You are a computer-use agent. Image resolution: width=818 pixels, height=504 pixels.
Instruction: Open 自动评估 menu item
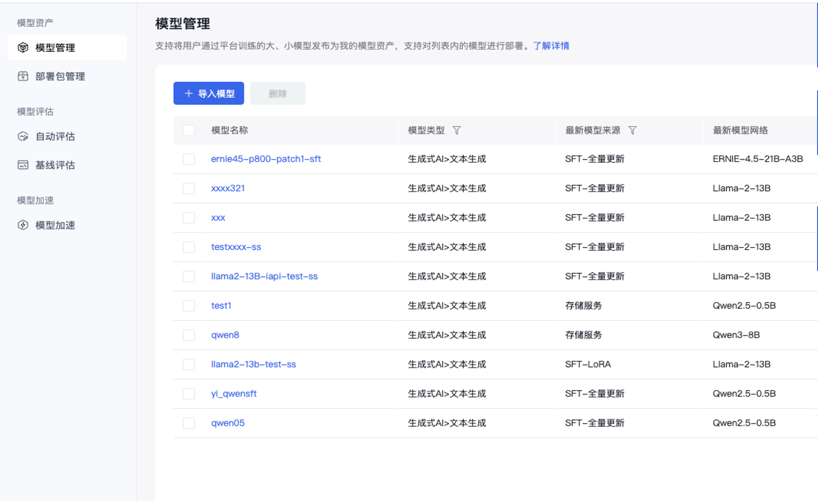tap(67, 137)
